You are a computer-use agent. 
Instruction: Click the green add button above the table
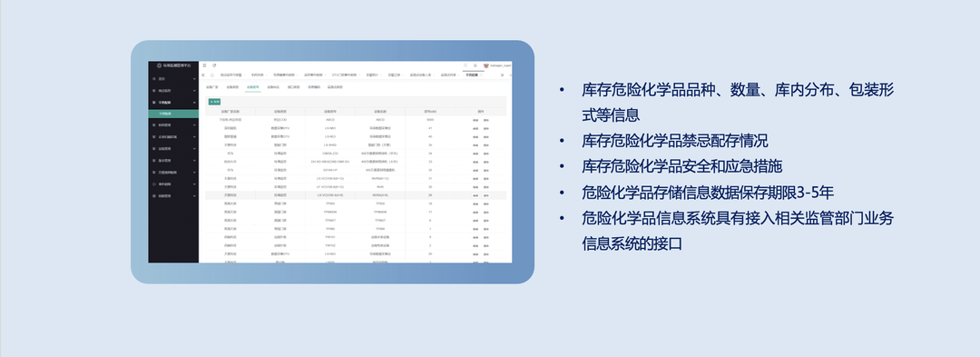coord(214,101)
